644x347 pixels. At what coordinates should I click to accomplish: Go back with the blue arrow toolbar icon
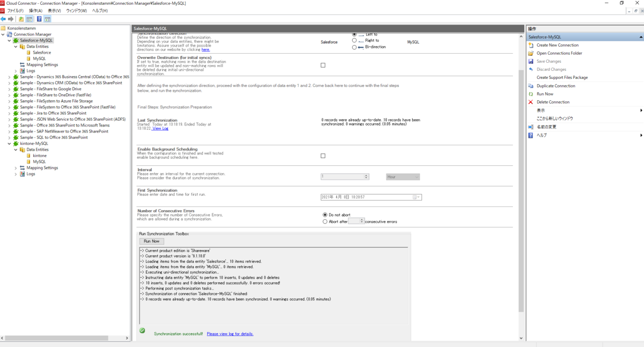pos(3,19)
